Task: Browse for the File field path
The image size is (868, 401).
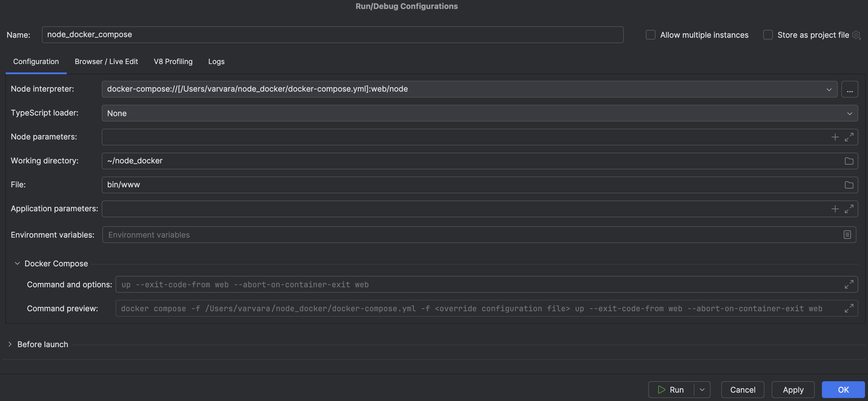Action: (x=849, y=185)
